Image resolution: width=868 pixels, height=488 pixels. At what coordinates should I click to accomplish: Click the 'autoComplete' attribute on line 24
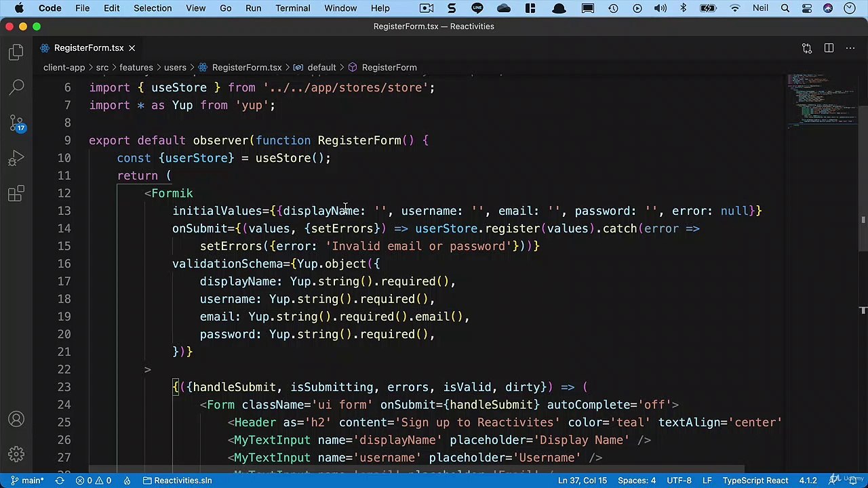pyautogui.click(x=589, y=405)
